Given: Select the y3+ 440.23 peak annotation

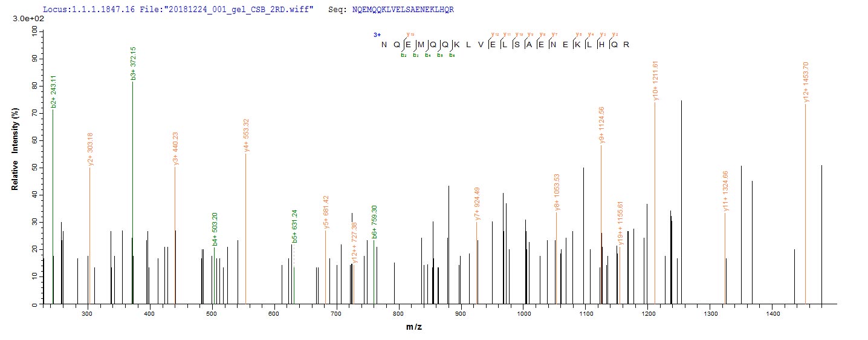Looking at the screenshot, I should point(175,148).
